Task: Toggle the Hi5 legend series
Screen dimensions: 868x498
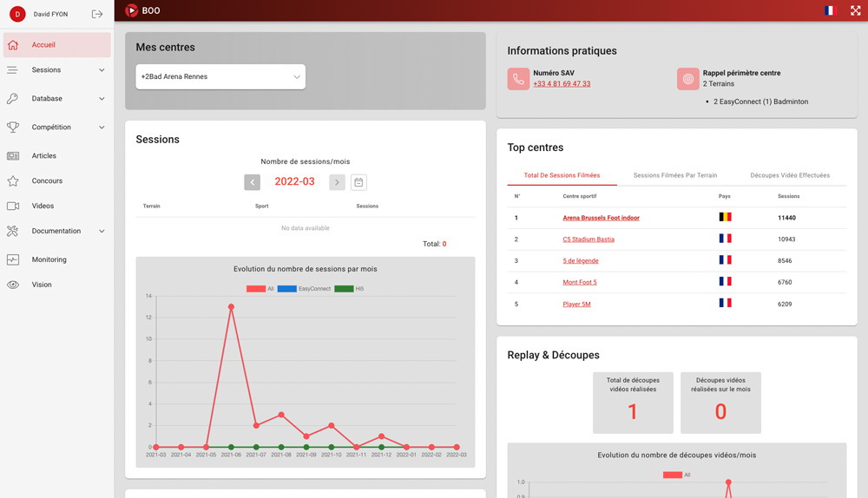Action: point(349,289)
